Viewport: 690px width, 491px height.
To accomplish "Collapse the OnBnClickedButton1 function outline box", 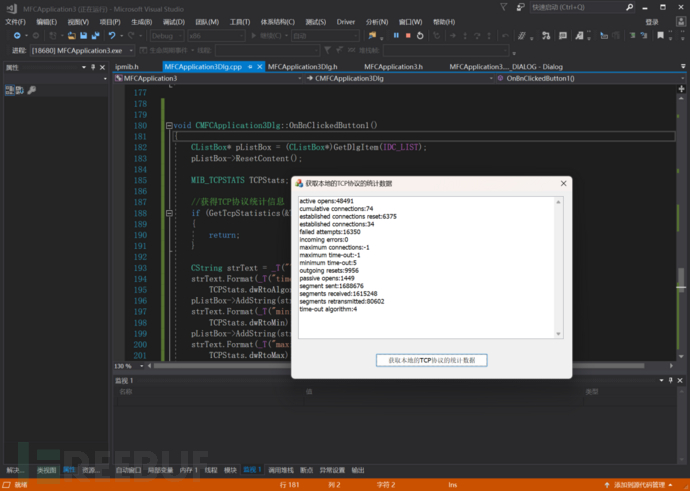I will coord(167,125).
